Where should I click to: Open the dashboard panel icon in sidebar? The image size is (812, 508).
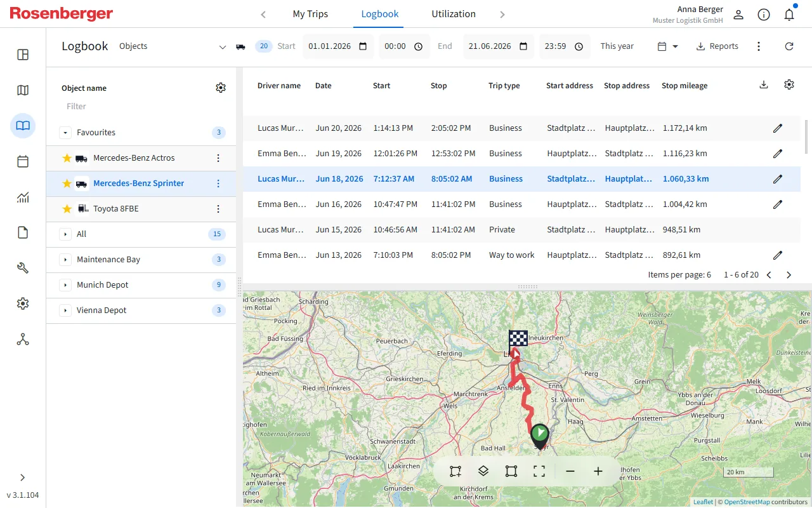tap(23, 55)
